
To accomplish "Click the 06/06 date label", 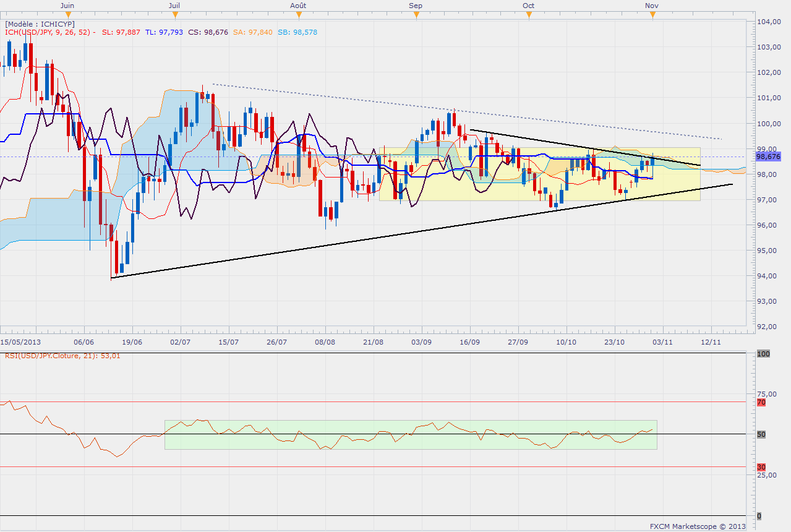I will [x=83, y=341].
